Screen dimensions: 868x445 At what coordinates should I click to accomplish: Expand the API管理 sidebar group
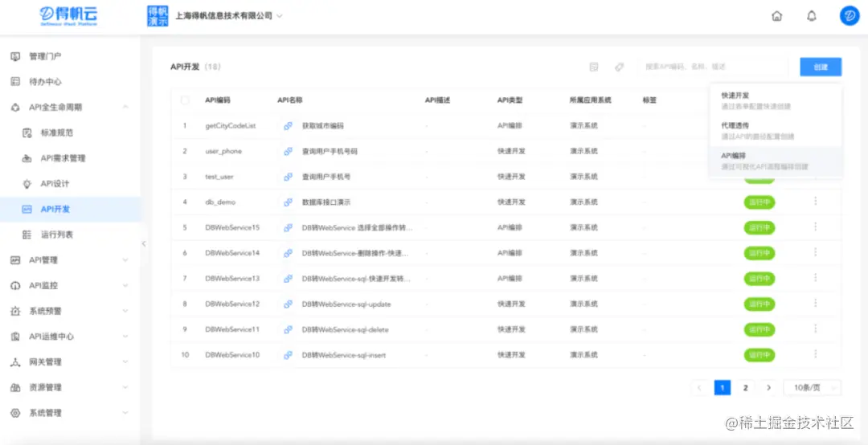click(x=125, y=260)
